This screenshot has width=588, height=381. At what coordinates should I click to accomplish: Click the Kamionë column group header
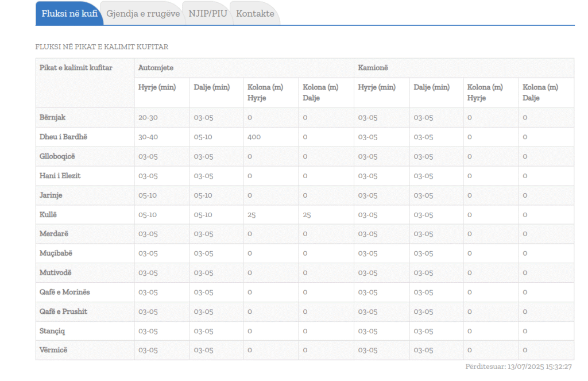373,68
